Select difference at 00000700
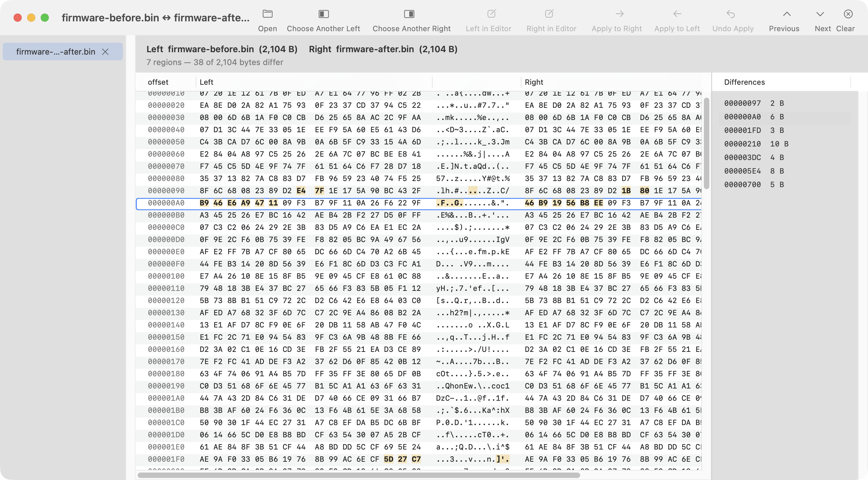This screenshot has width=868, height=480. [x=785, y=184]
